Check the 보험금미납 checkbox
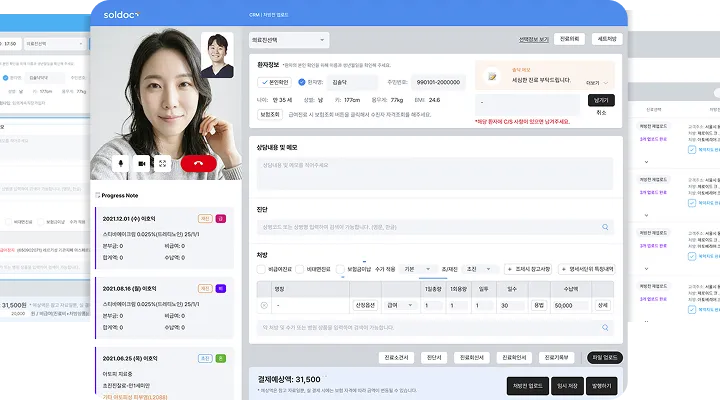This screenshot has width=720, height=400. 340,269
